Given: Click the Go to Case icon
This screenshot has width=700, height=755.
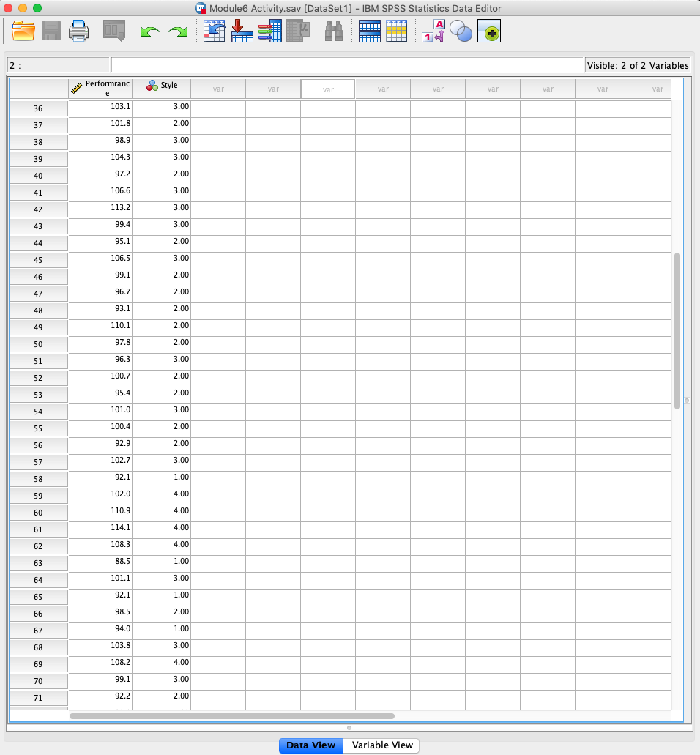Looking at the screenshot, I should pyautogui.click(x=214, y=31).
